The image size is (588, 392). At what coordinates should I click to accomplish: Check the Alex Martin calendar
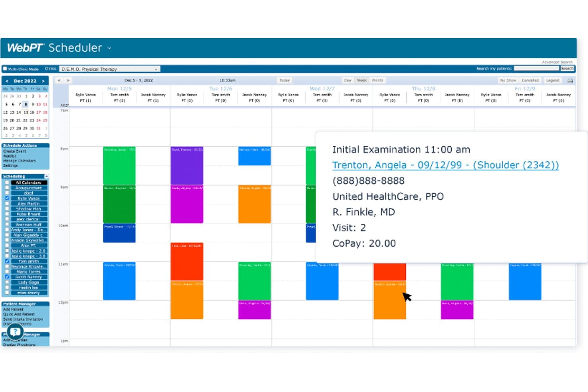point(7,203)
